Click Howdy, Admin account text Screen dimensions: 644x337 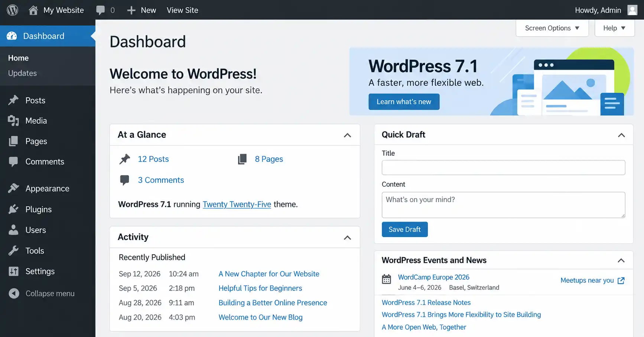click(x=598, y=10)
